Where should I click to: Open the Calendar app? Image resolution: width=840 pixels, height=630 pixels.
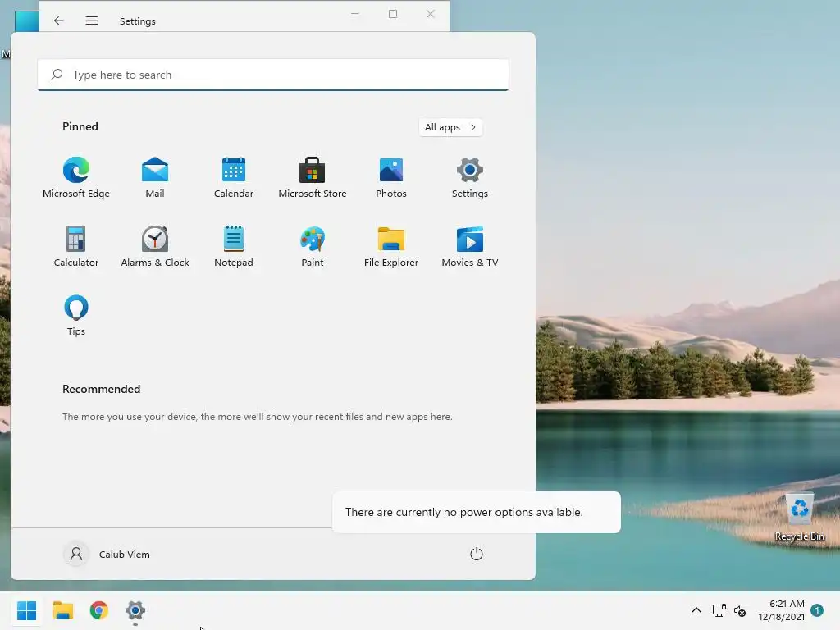tap(234, 178)
